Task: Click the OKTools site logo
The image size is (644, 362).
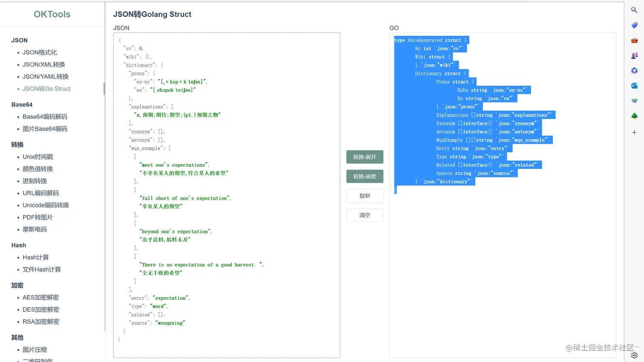Action: (x=52, y=14)
